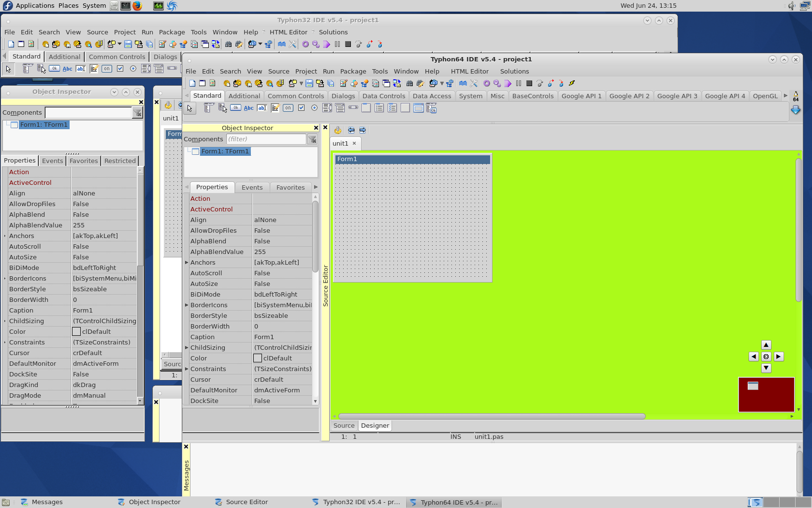Click right arrow to show more palette tabs
This screenshot has width=812, height=508.
(785, 96)
